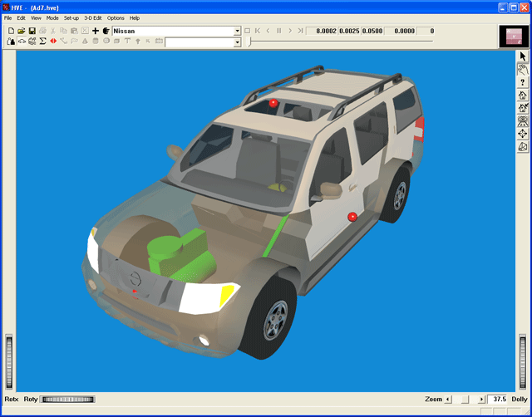Open the Playback editor red icon

53,42
